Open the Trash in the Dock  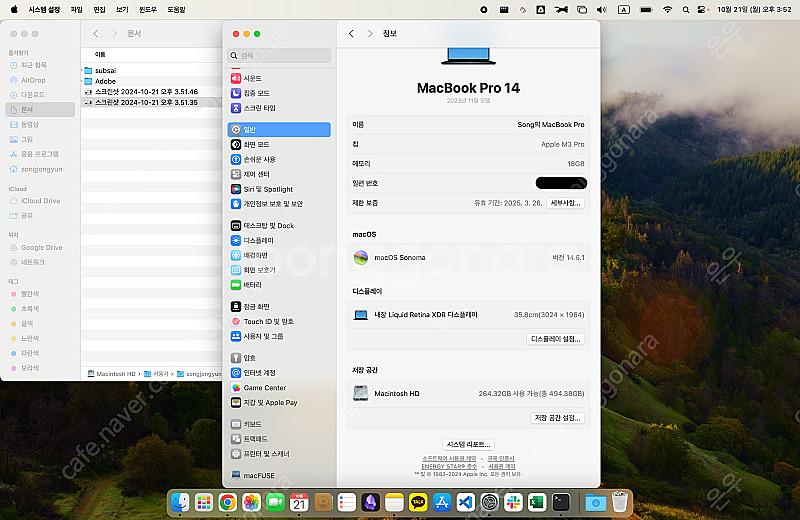[x=619, y=502]
